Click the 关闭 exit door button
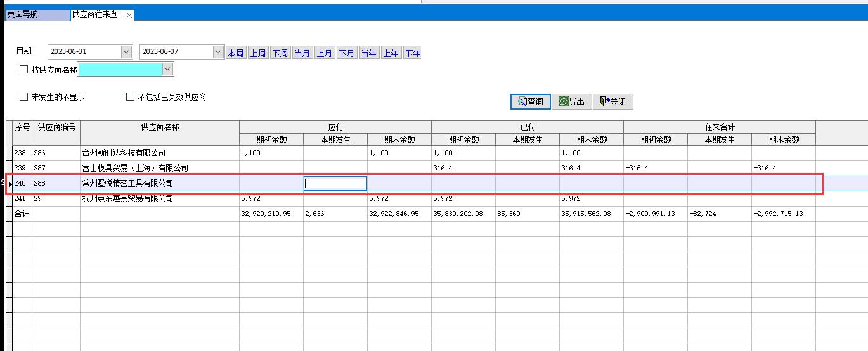Viewport: 868px width, 351px height. coord(612,101)
